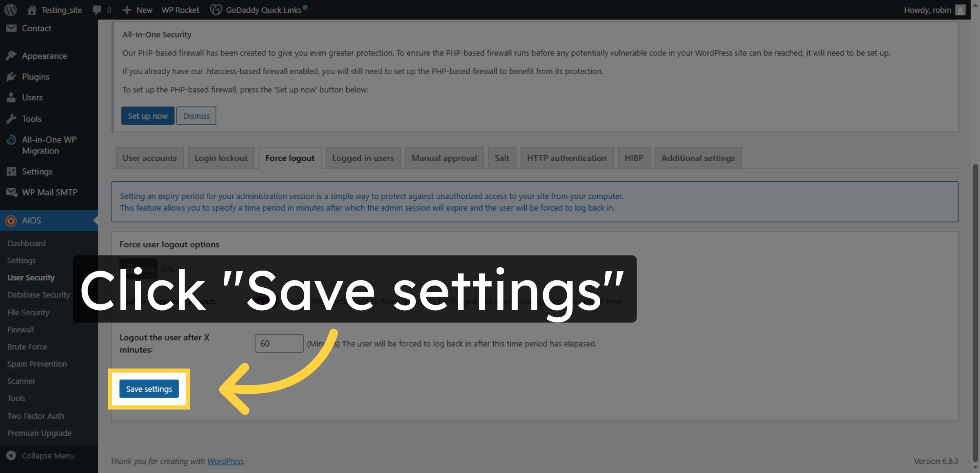980x473 pixels.
Task: Switch to the Logged in users tab
Action: click(x=363, y=158)
